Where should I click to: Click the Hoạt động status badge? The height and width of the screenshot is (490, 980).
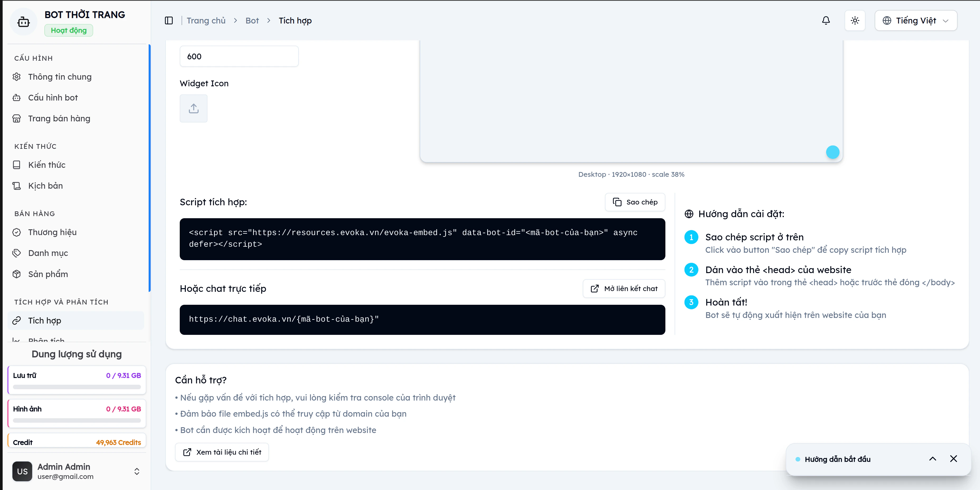[x=69, y=30]
